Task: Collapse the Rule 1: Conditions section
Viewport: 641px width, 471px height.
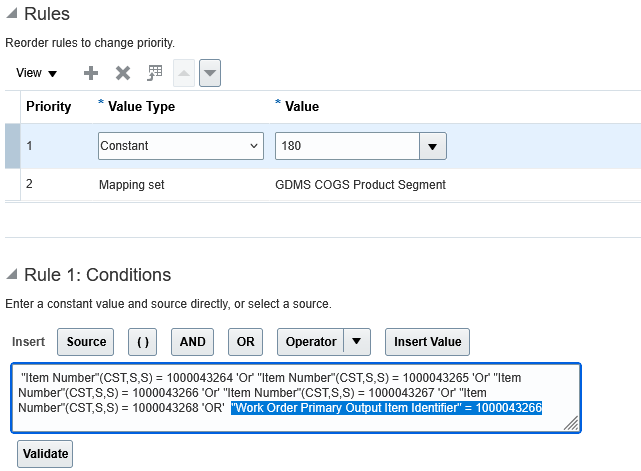Action: (11, 275)
